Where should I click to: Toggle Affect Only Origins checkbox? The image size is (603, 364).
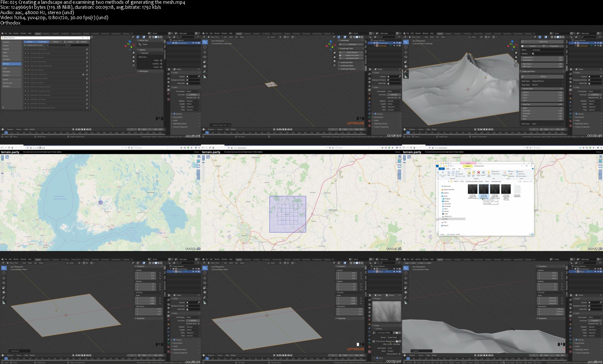click(x=161, y=60)
